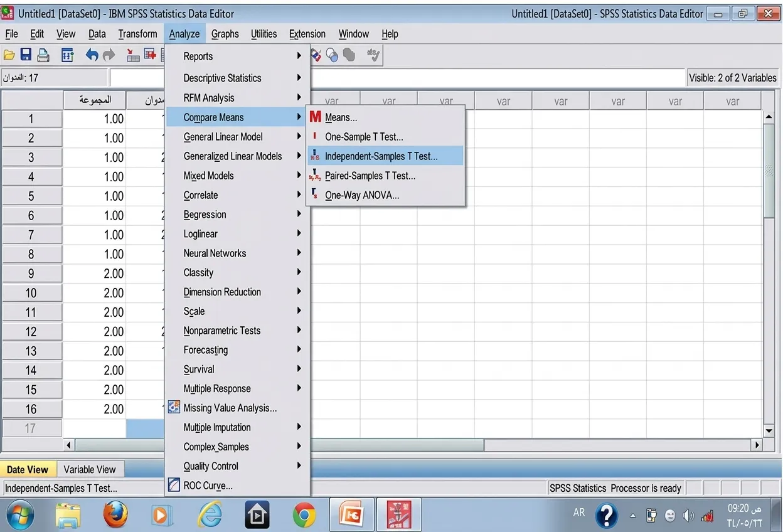Open the Recall recently used dialogs icon
Viewport: 783px width, 532px height.
click(x=68, y=55)
